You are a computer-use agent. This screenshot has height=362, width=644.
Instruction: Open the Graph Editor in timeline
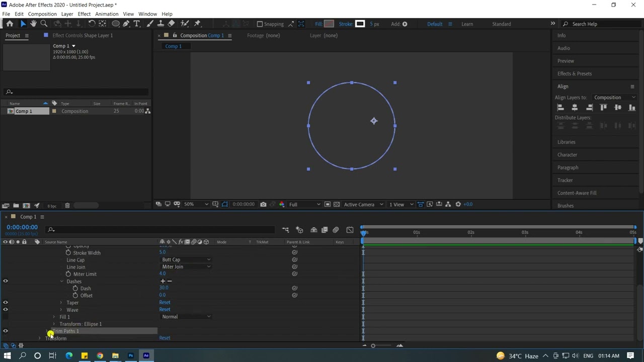pyautogui.click(x=350, y=230)
